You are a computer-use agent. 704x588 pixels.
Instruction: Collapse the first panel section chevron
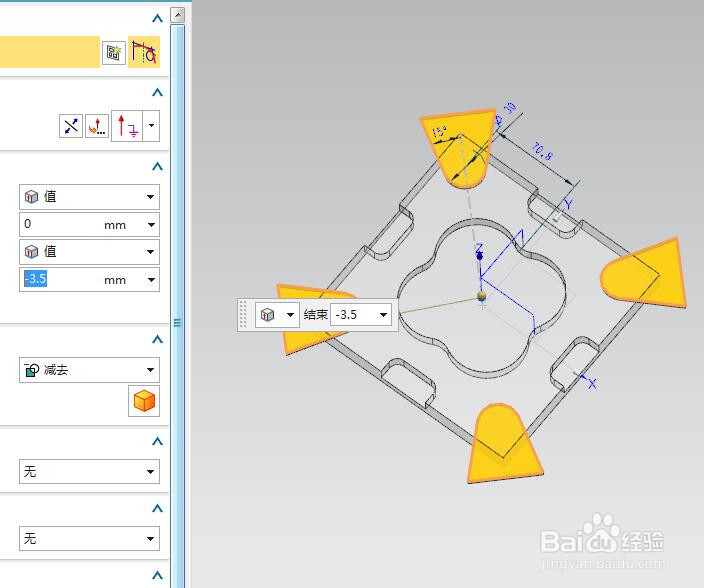tap(157, 18)
